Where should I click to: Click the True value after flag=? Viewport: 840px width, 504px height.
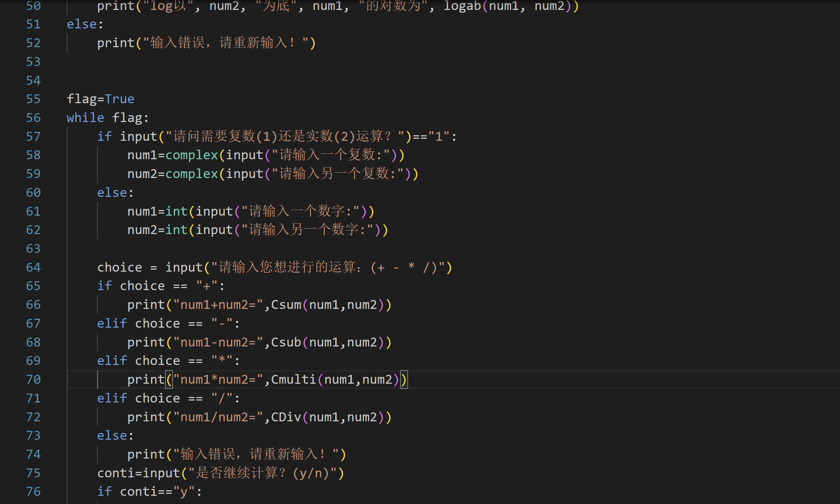(x=119, y=99)
